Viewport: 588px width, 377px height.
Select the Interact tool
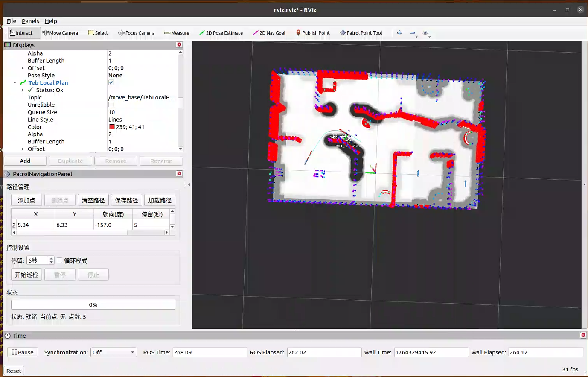(x=21, y=33)
